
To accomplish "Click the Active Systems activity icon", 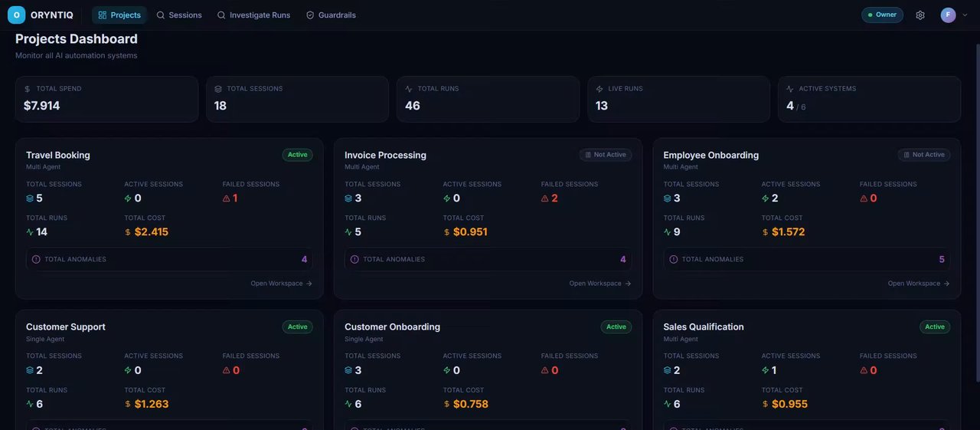I will click(x=790, y=89).
